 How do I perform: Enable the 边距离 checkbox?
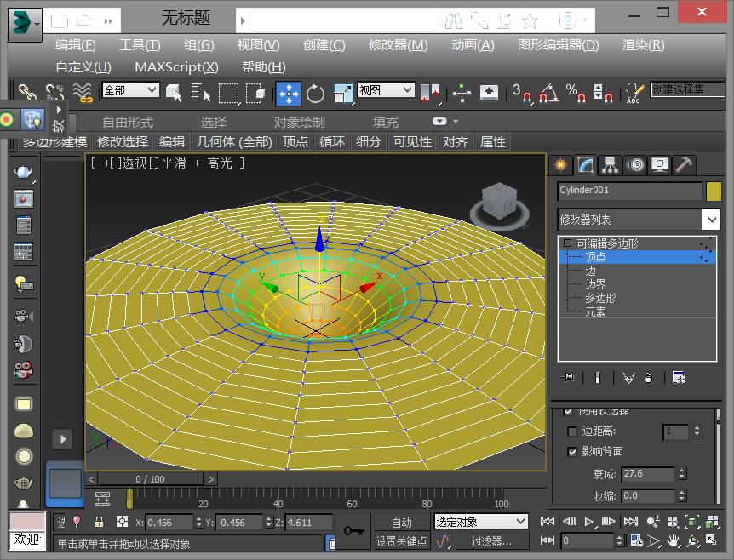[571, 432]
